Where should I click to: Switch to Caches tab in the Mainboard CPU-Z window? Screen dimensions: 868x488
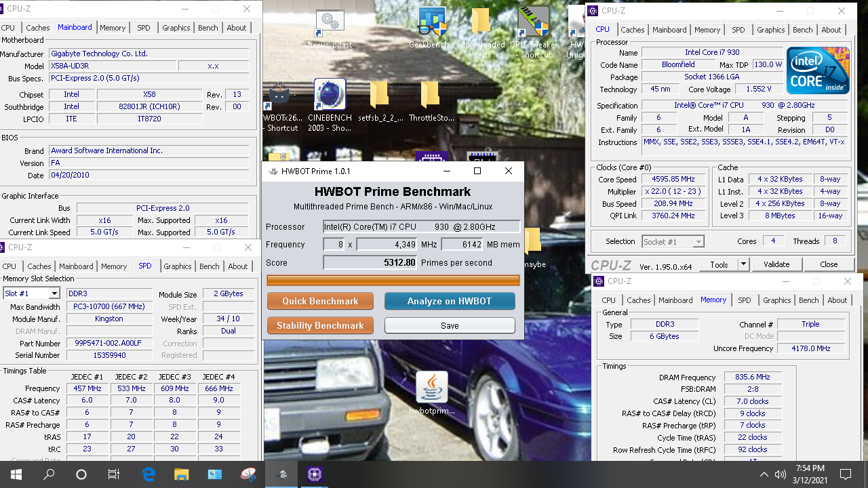click(38, 28)
